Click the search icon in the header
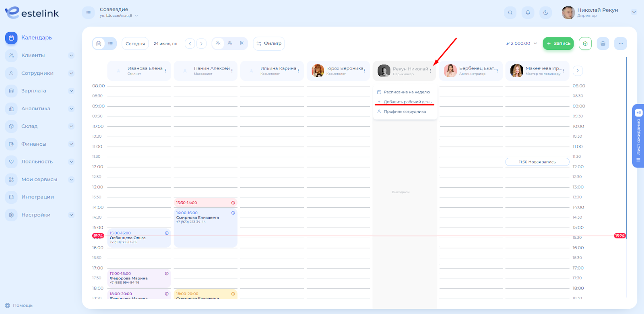 (x=510, y=12)
